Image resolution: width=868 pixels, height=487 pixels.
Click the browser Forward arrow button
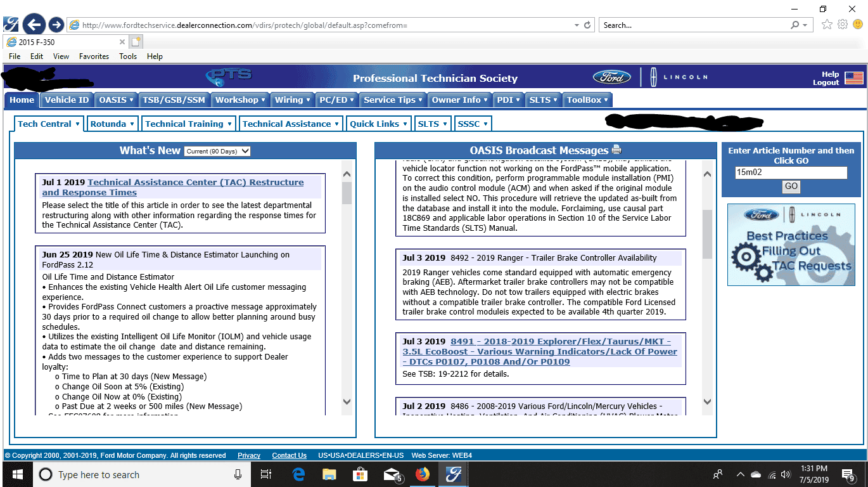click(56, 25)
